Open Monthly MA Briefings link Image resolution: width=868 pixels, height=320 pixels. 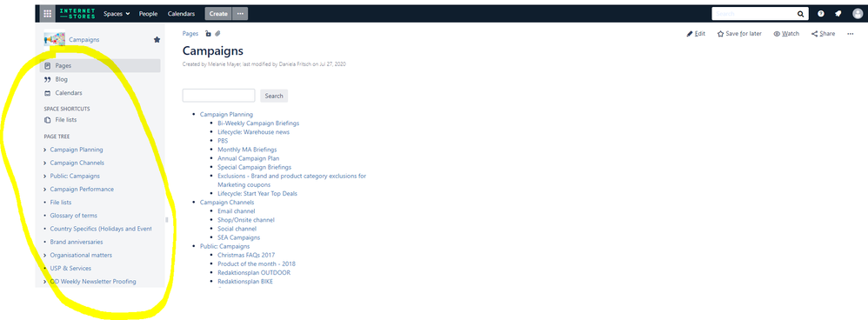point(247,150)
